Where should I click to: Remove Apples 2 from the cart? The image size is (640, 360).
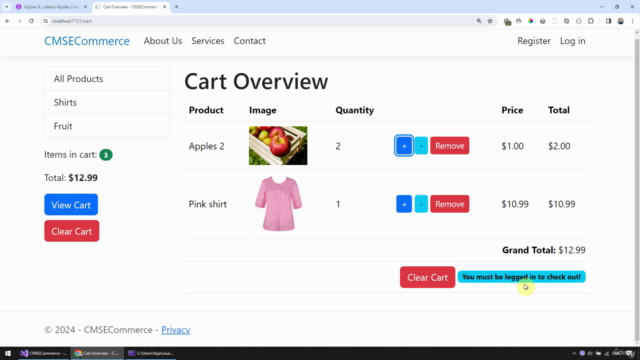[449, 146]
